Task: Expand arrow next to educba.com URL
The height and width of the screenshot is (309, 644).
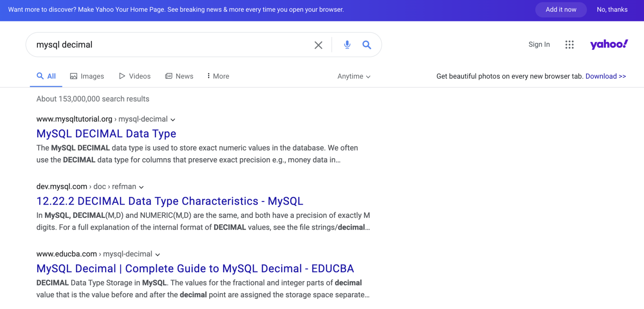Action: [x=157, y=255]
